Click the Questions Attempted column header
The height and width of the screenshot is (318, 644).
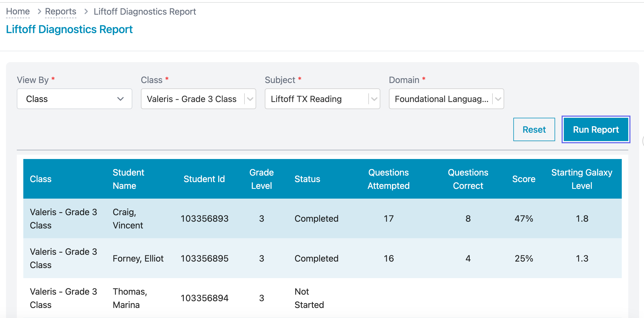coord(388,179)
